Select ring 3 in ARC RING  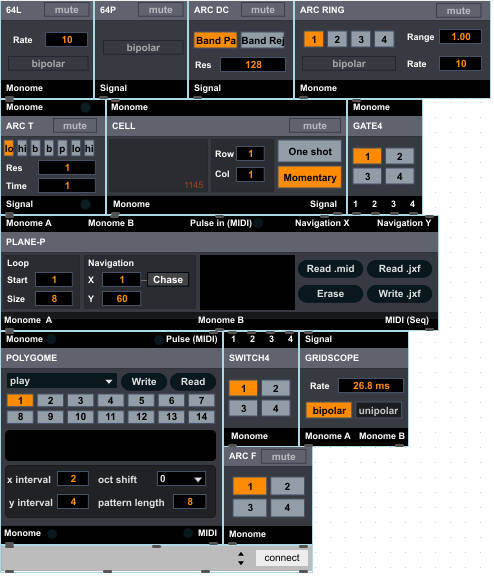361,39
